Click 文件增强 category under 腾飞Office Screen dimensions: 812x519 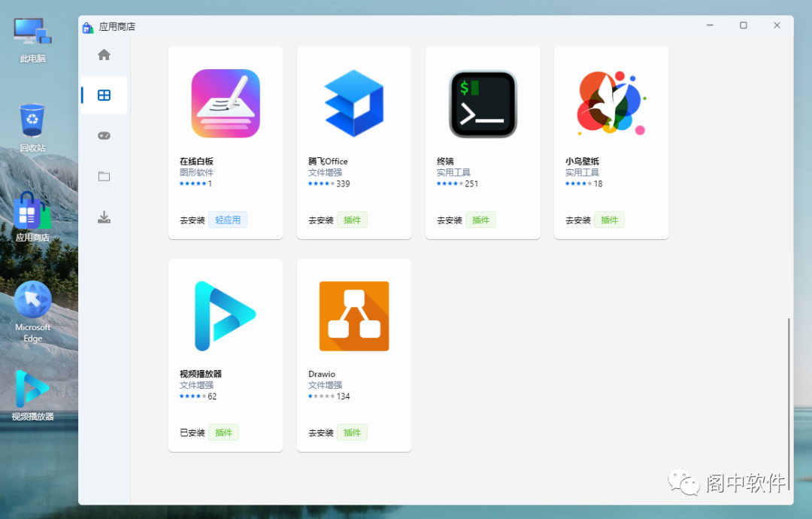(325, 172)
